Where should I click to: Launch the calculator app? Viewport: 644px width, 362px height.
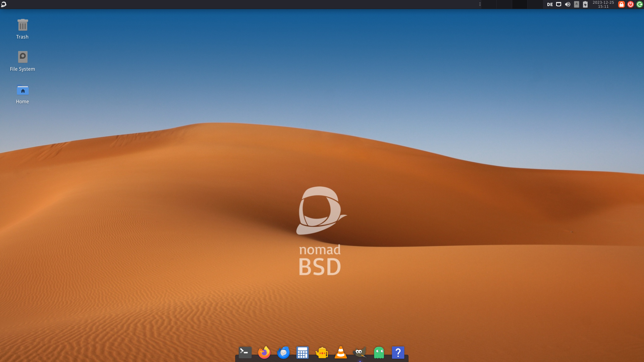302,352
